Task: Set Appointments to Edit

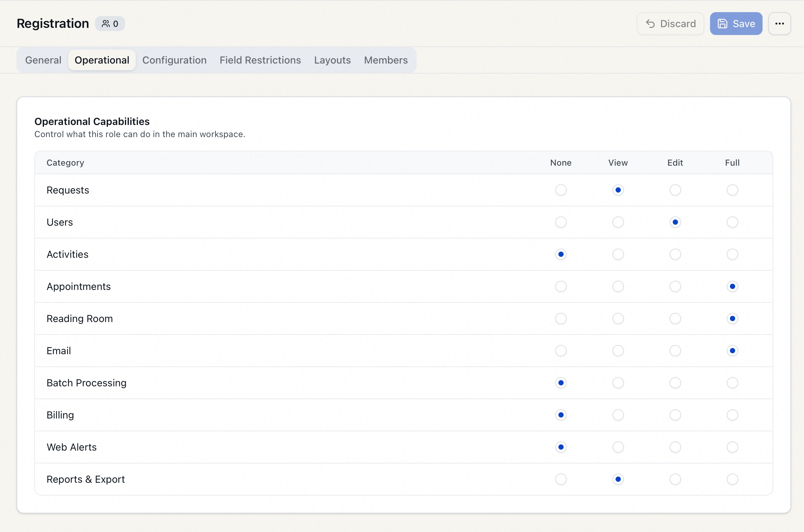Action: point(675,286)
